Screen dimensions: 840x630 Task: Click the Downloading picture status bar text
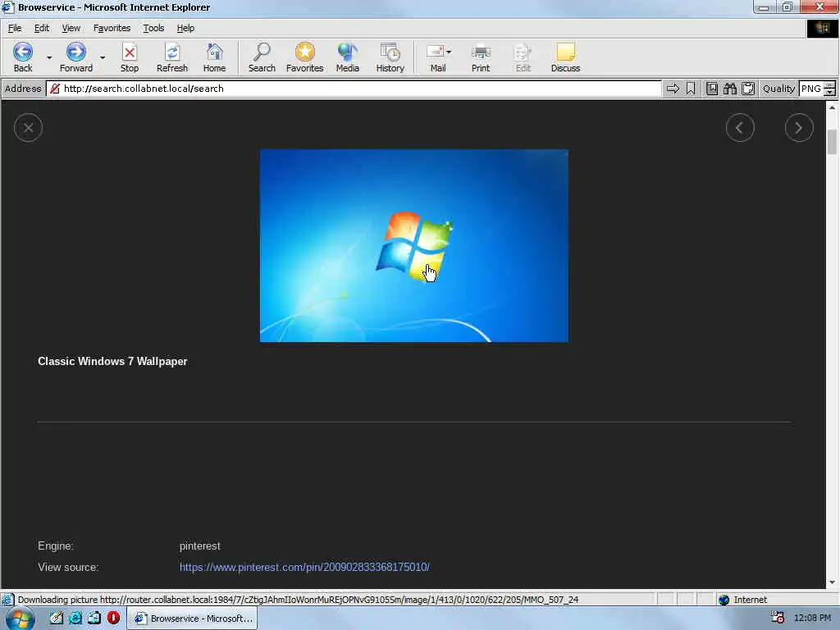[x=298, y=600]
